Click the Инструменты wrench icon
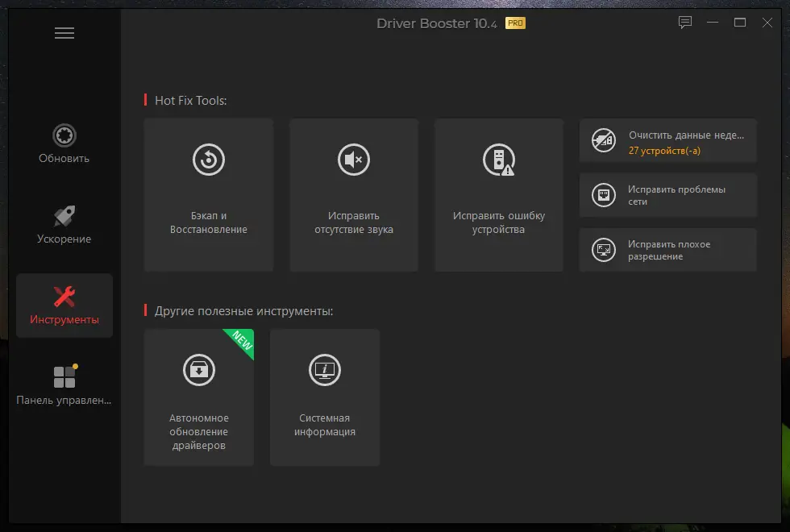Screen dimensions: 790x532 (64, 297)
